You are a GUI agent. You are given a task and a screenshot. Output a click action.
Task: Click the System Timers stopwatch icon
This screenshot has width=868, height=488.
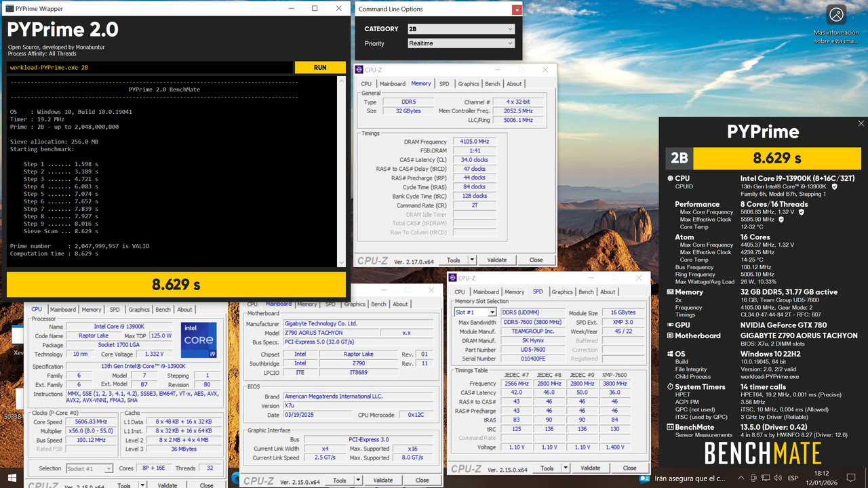(x=670, y=387)
